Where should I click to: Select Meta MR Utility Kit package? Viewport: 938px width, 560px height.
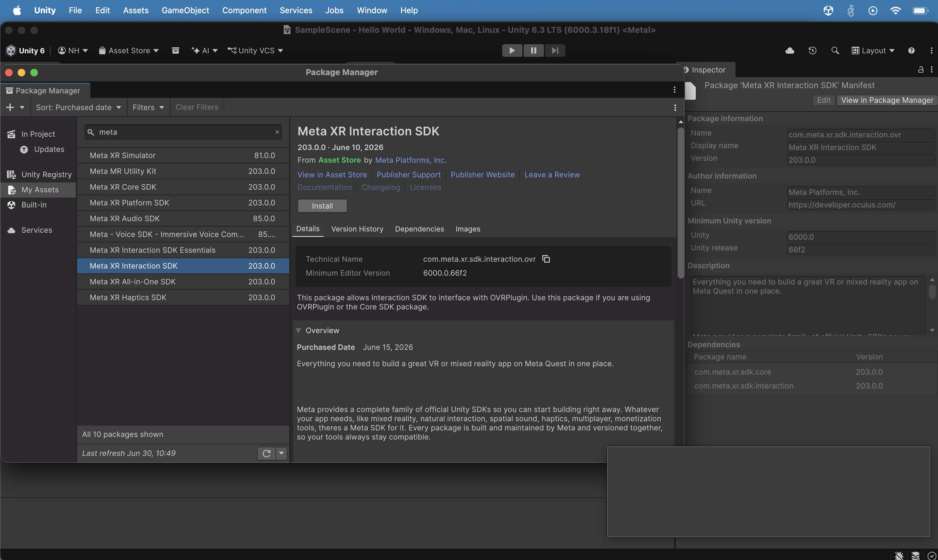[183, 171]
